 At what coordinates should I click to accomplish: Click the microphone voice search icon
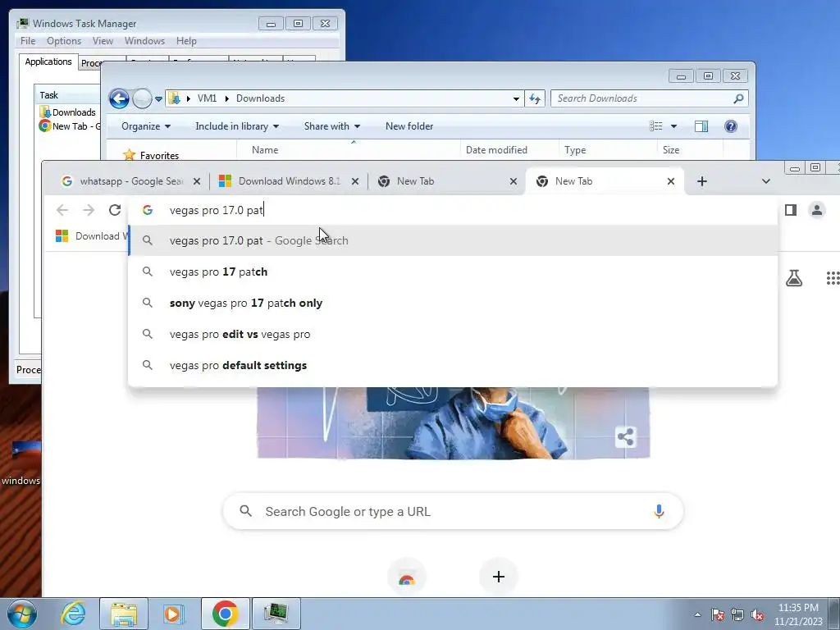pyautogui.click(x=659, y=512)
